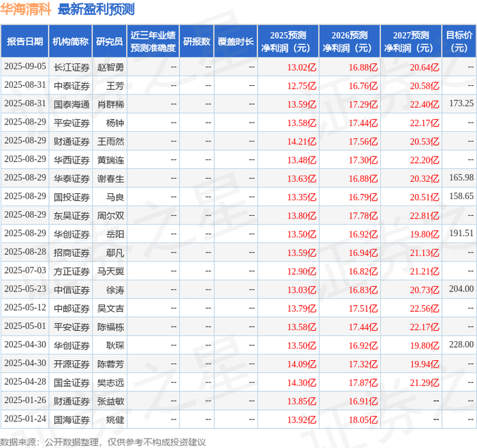Click the 2027预测净利润 column header
This screenshot has height=448, width=477.
(x=411, y=42)
